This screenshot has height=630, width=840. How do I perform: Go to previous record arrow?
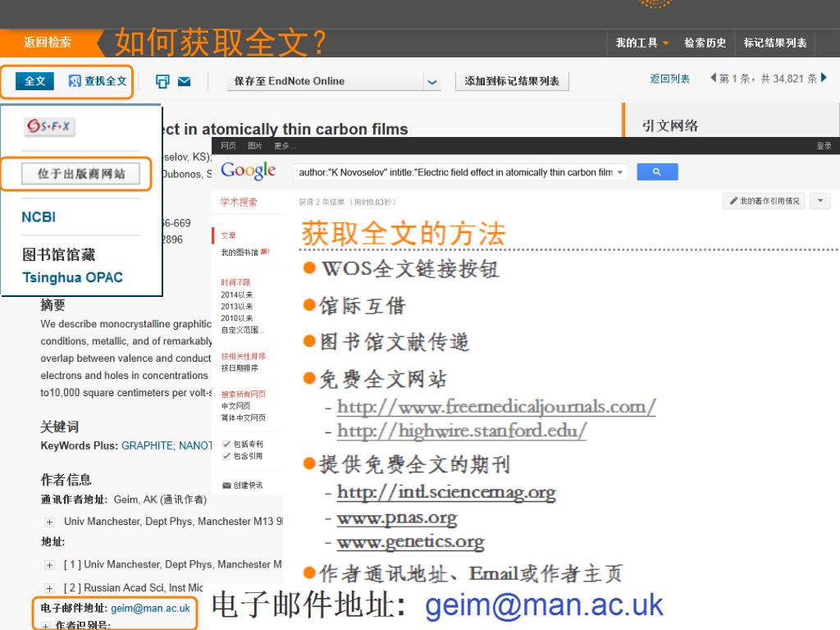[713, 78]
